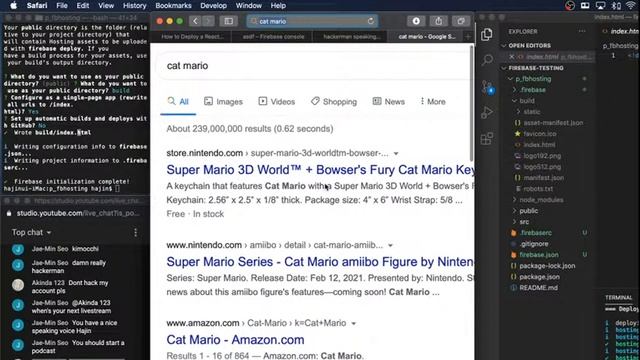Image resolution: width=640 pixels, height=360 pixels.
Task: Click the Bluetooth menu bar icon
Action: coord(616,6)
